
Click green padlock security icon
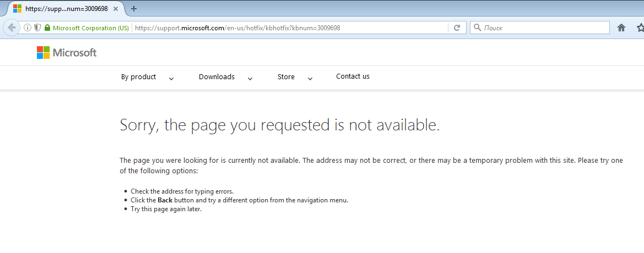47,28
